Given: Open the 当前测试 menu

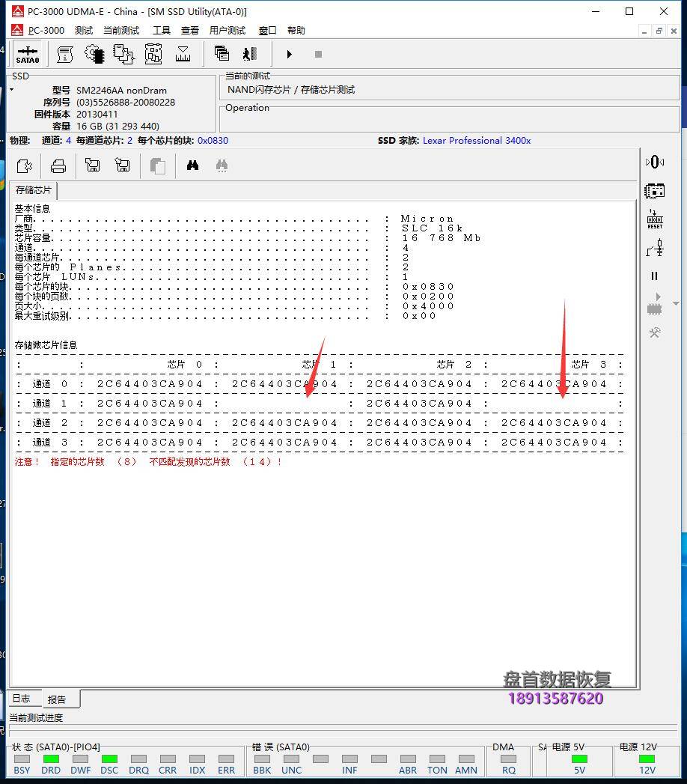Looking at the screenshot, I should [121, 31].
